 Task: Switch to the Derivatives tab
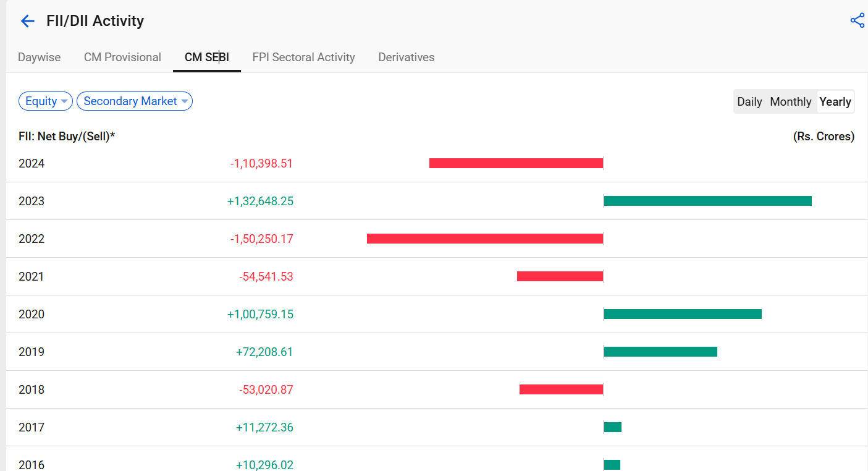click(407, 57)
